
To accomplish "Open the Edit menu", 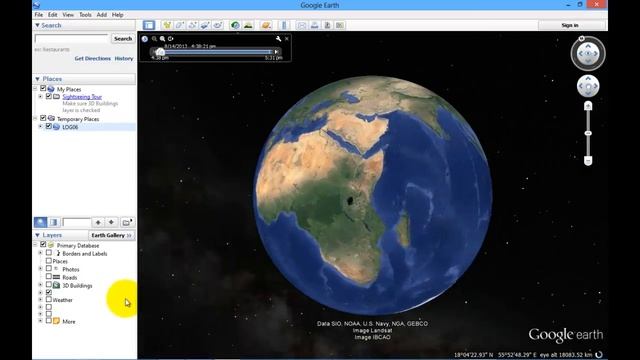I will 53,15.
